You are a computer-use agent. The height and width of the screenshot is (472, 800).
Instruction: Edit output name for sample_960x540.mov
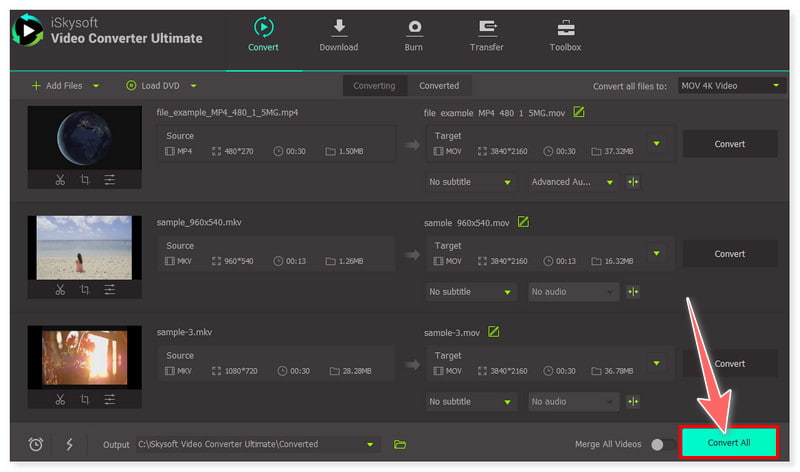522,222
